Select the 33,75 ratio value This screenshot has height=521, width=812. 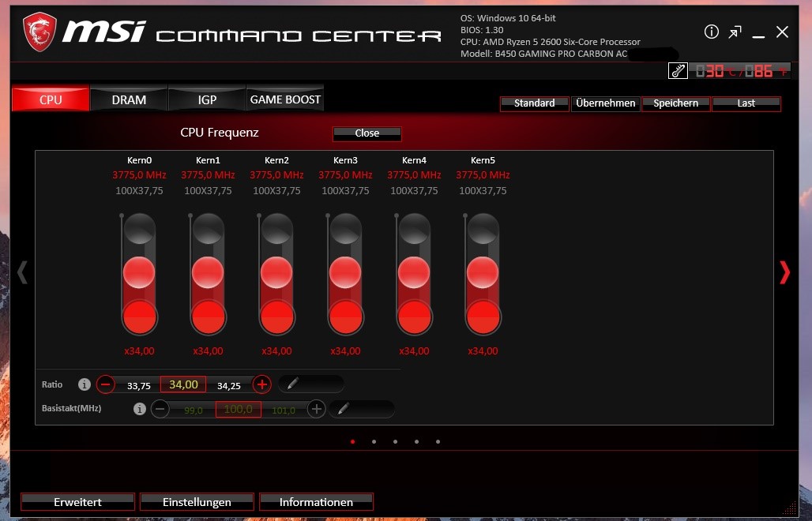(139, 386)
